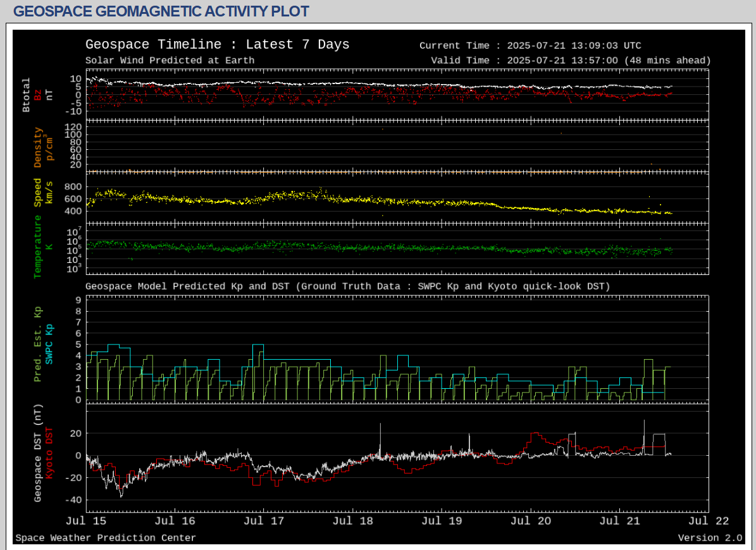
Task: Click the white Btotal axis label
Action: 26,95
